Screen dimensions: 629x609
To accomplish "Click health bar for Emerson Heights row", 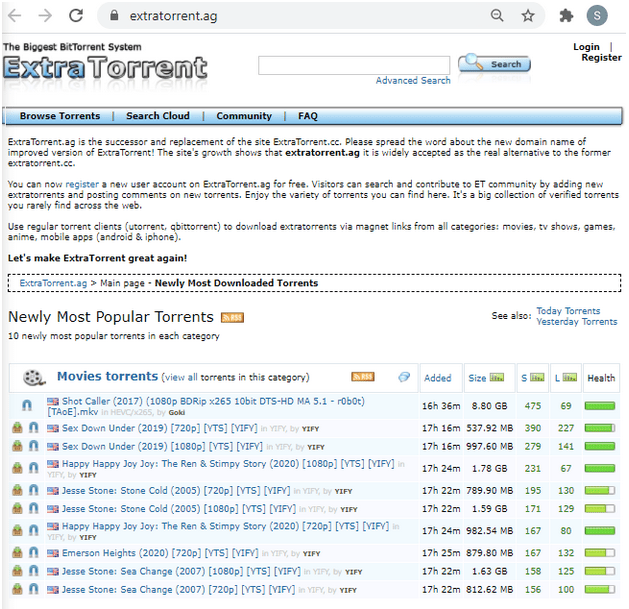I will click(600, 553).
